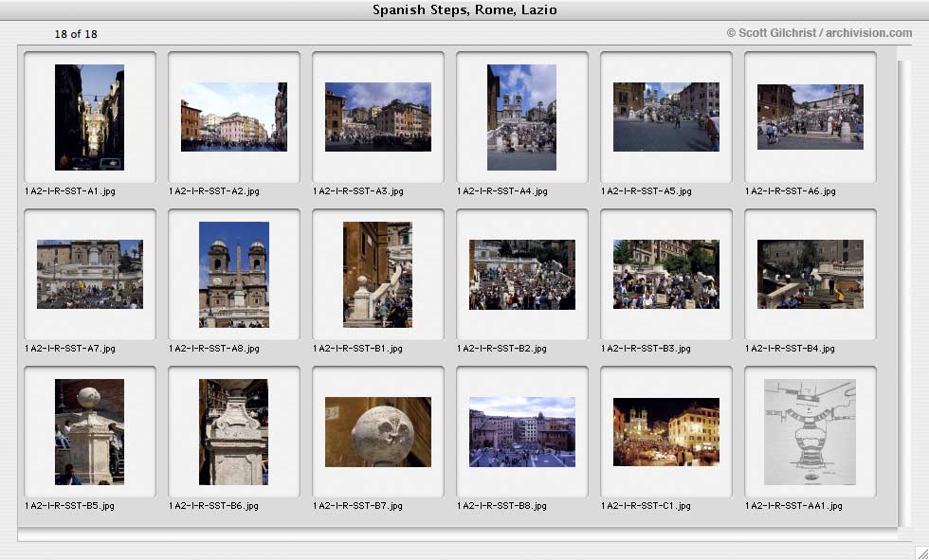Screen dimensions: 929x560
Task: Click the filename label 1A2-I-R-SST-B4.jpg
Action: [x=789, y=349]
